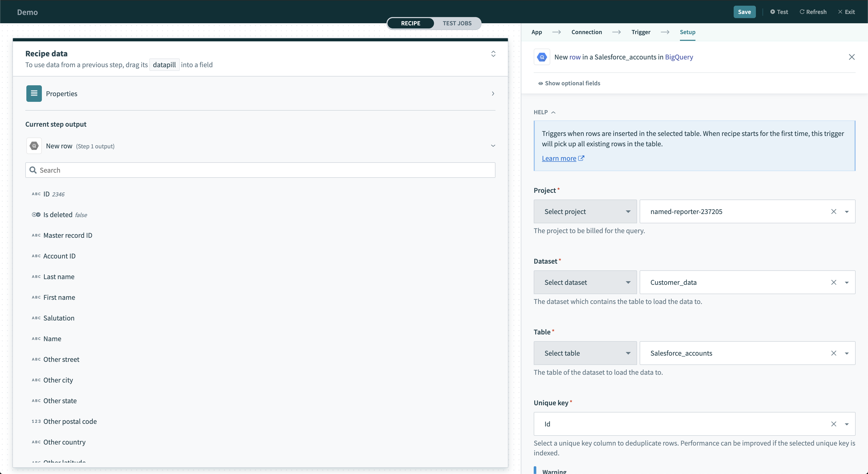
Task: Open the Select project mode dropdown
Action: pyautogui.click(x=585, y=211)
